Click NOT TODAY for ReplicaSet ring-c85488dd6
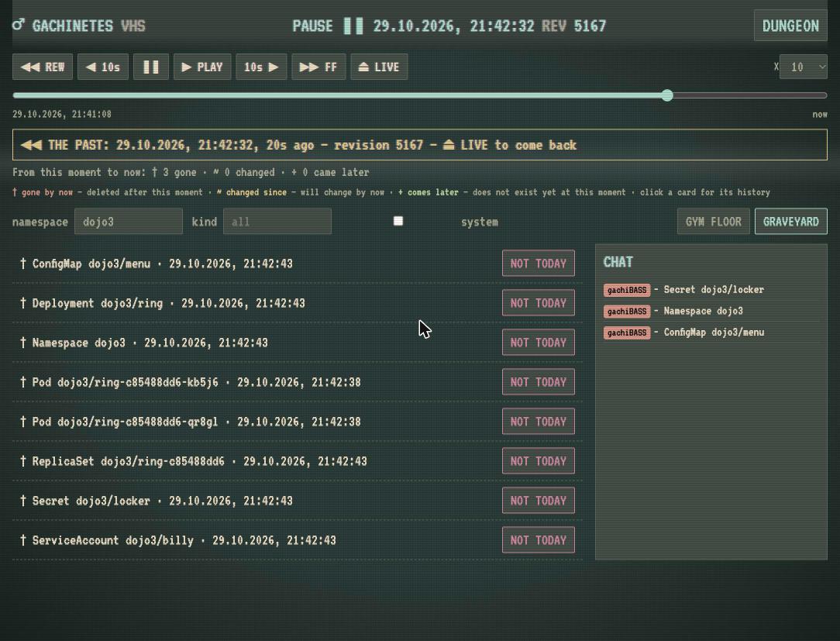The width and height of the screenshot is (840, 641). 539,461
